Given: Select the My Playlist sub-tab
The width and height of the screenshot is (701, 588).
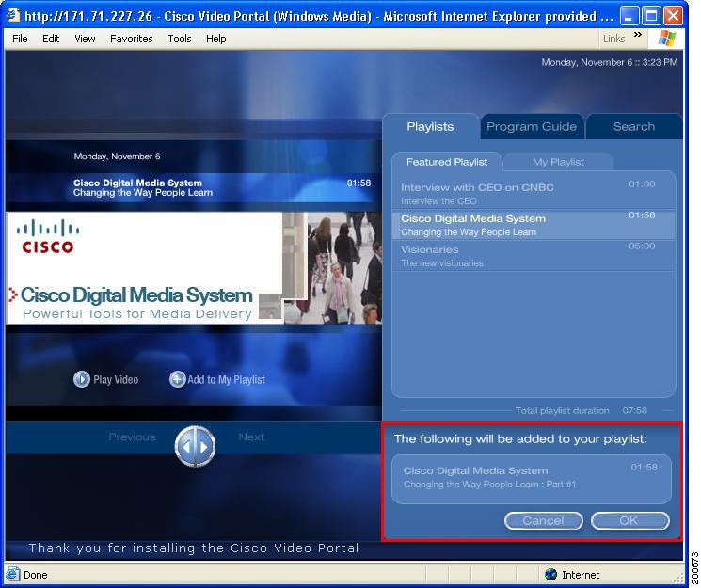Looking at the screenshot, I should pyautogui.click(x=558, y=162).
